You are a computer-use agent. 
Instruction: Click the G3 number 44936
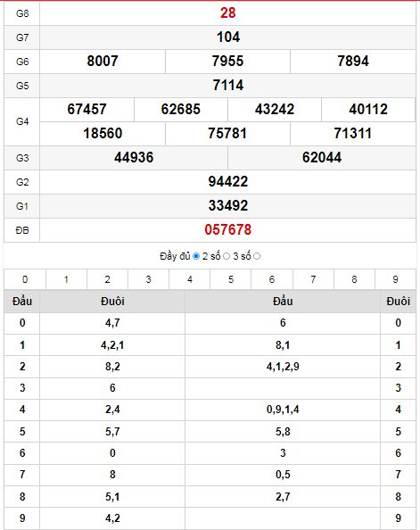[x=134, y=158]
